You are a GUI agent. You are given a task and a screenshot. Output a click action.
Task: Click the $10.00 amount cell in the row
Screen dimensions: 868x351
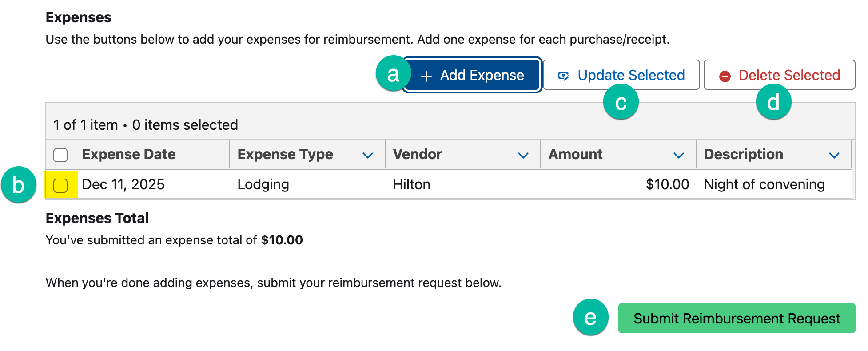[x=667, y=184]
